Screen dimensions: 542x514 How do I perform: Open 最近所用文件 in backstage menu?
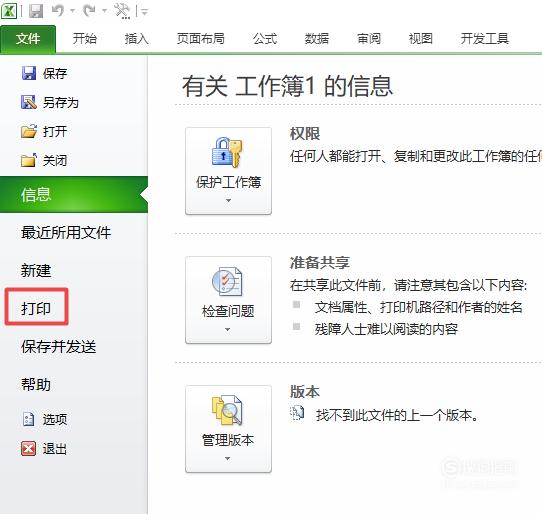pyautogui.click(x=66, y=232)
